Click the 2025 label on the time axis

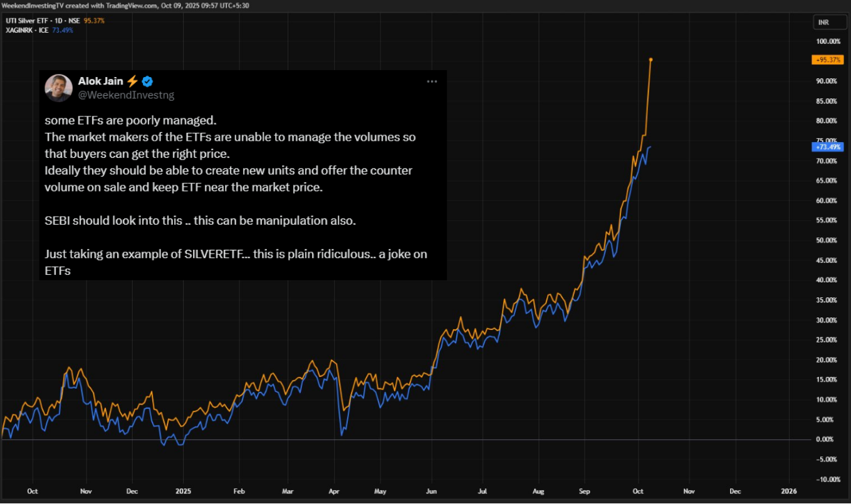tap(183, 491)
